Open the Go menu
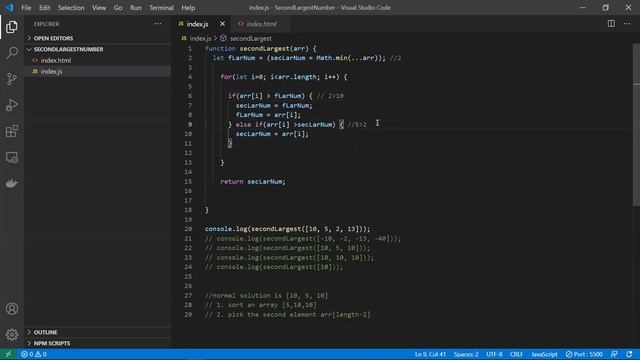Image resolution: width=640 pixels, height=360 pixels. pos(118,7)
